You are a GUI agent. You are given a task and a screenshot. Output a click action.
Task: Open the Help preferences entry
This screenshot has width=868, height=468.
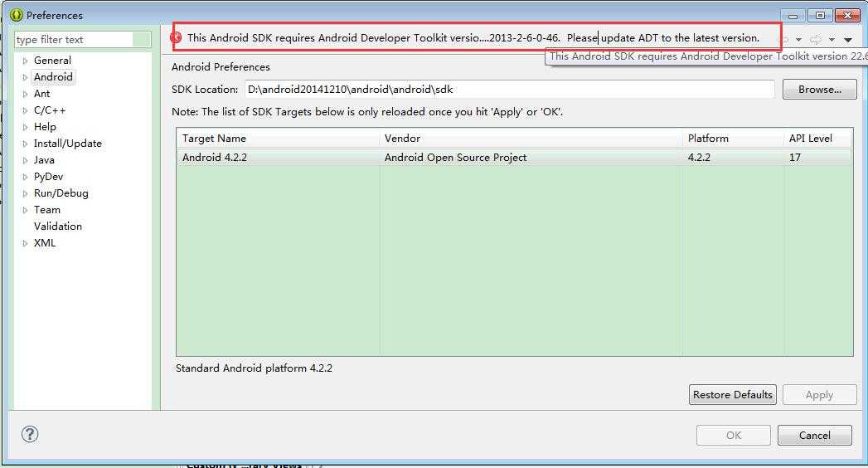(45, 127)
